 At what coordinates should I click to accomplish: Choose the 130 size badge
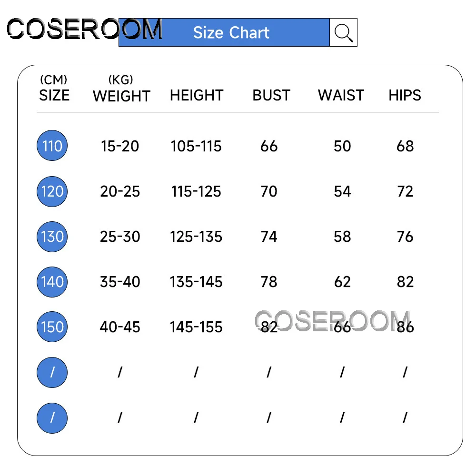(52, 237)
